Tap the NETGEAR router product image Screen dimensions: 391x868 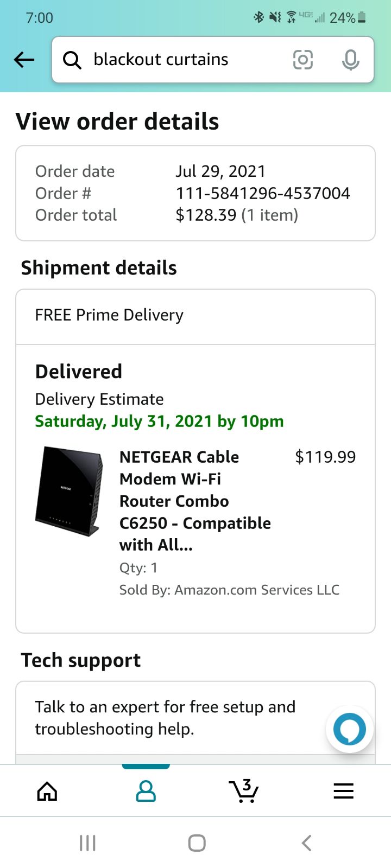(69, 492)
